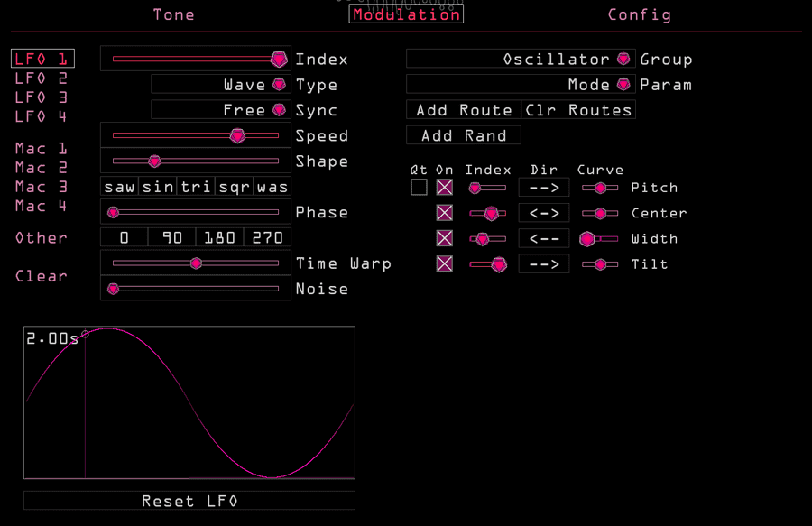Click the Speed slider handle
This screenshot has height=526, width=812.
point(237,135)
